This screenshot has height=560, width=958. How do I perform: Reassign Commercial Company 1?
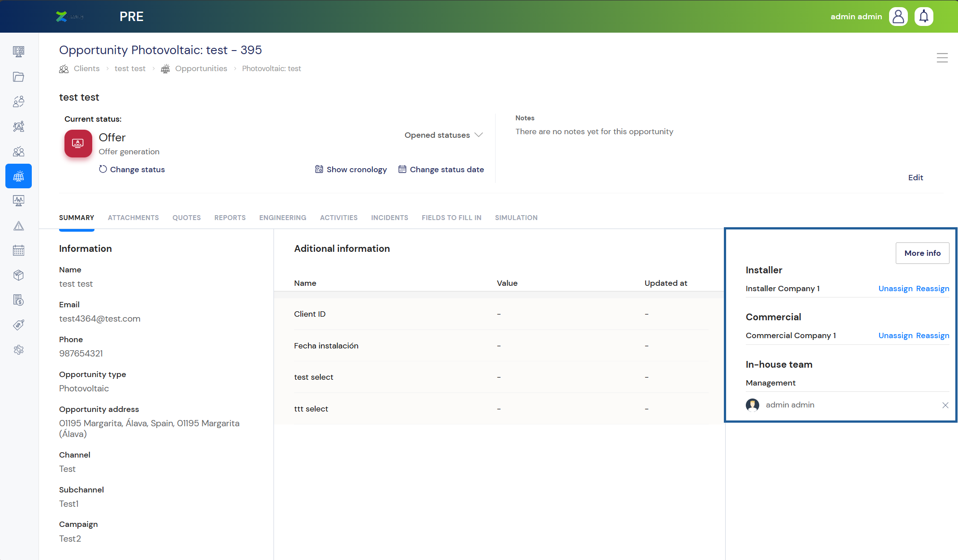tap(932, 335)
